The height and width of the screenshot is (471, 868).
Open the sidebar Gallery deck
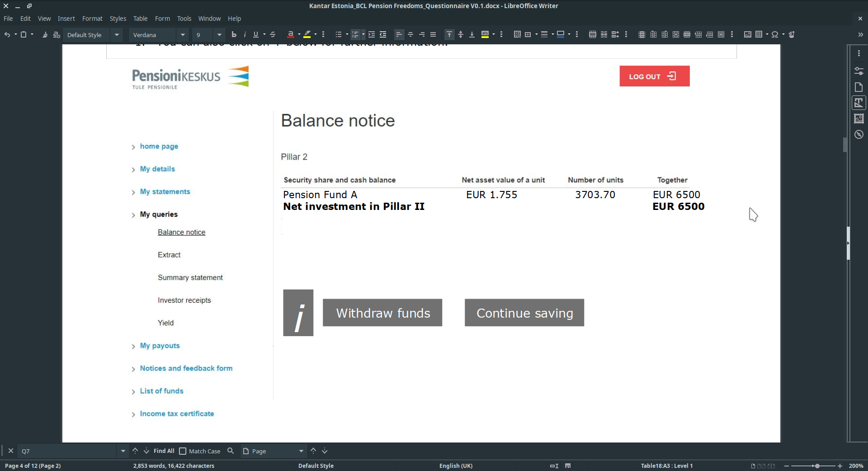click(x=859, y=119)
